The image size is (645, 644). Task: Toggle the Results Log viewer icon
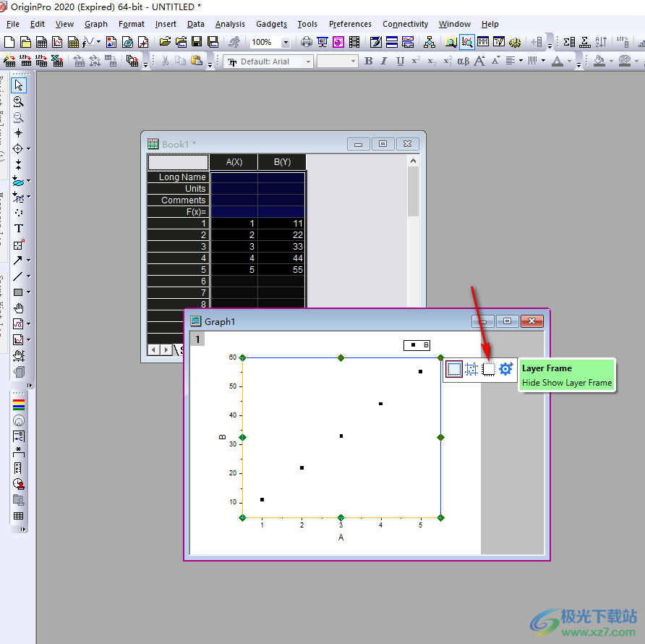point(483,42)
